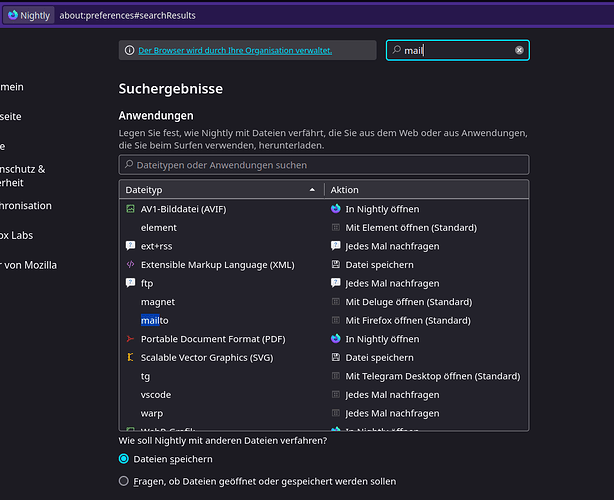Click app icon beside 'Mit Telegram Desktop öffnen'
Viewport: 614px width, 500px height.
(336, 376)
